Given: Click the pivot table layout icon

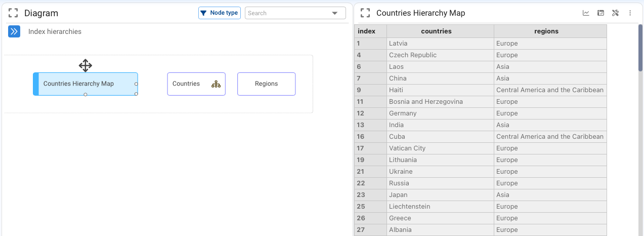Looking at the screenshot, I should 600,13.
